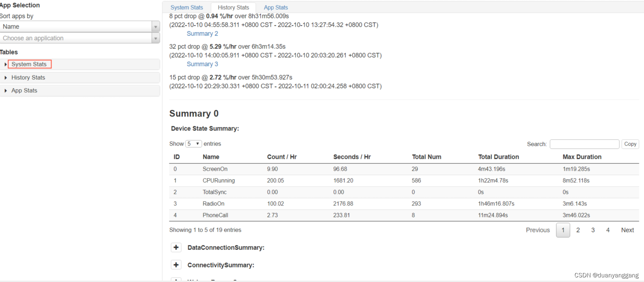Open the Show entries count dropdown
644x282 pixels.
(x=194, y=143)
